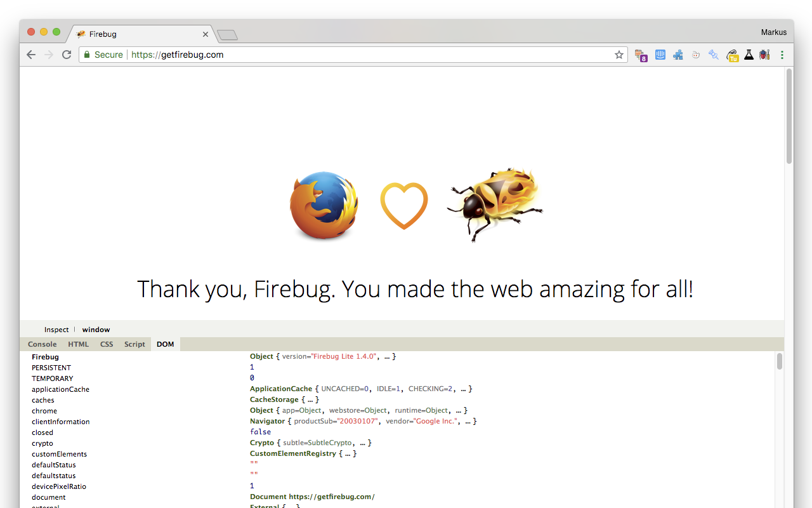The image size is (812, 508).
Task: Click the defaultStatus property name
Action: [x=54, y=465]
